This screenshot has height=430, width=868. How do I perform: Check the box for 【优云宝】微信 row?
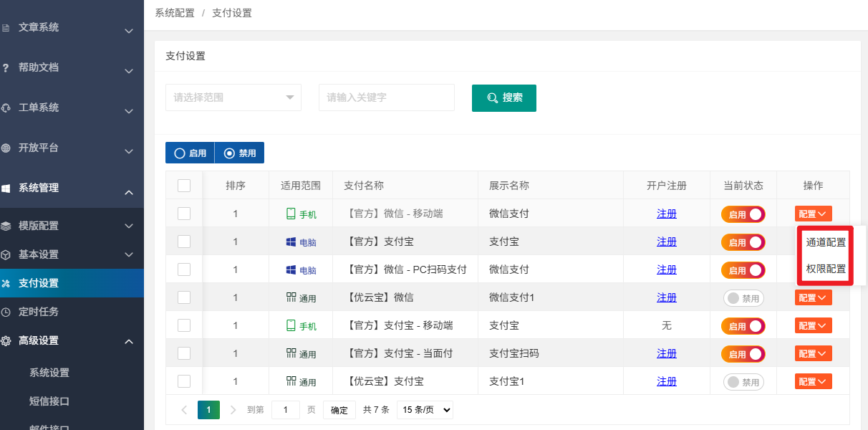(184, 297)
